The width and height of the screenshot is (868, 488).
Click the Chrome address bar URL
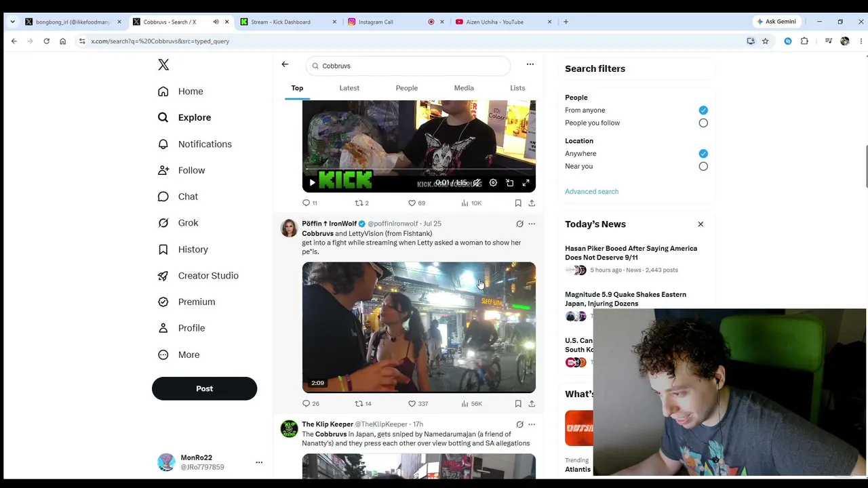(160, 41)
